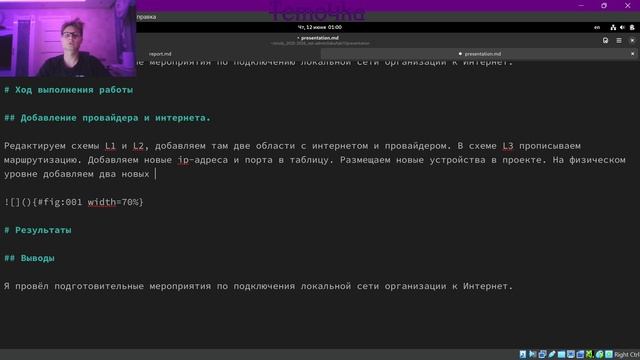Image resolution: width=640 pixels, height=360 pixels.
Task: Switch to the report.md tab
Action: [160, 54]
